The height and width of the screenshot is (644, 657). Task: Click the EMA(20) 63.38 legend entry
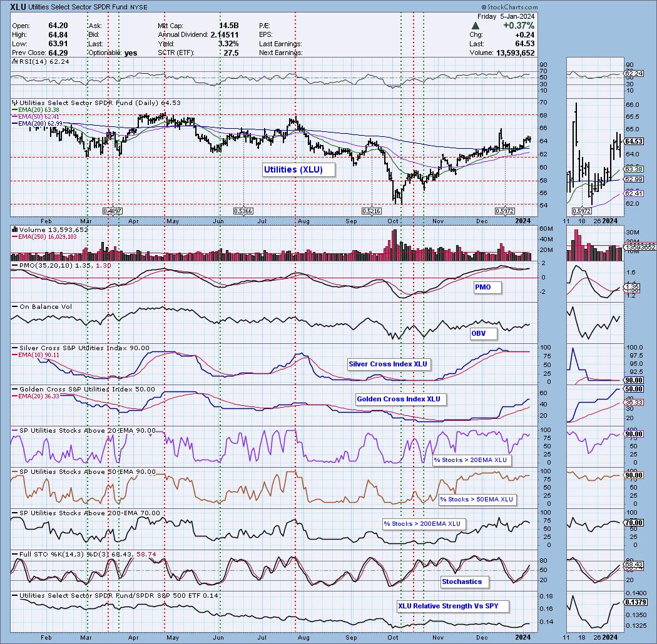(x=36, y=110)
